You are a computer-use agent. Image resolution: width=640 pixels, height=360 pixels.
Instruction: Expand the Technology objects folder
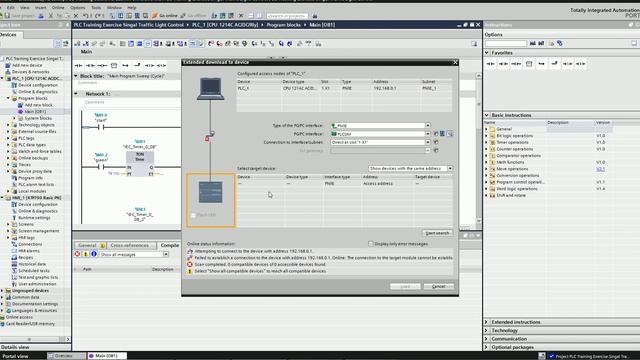point(8,125)
